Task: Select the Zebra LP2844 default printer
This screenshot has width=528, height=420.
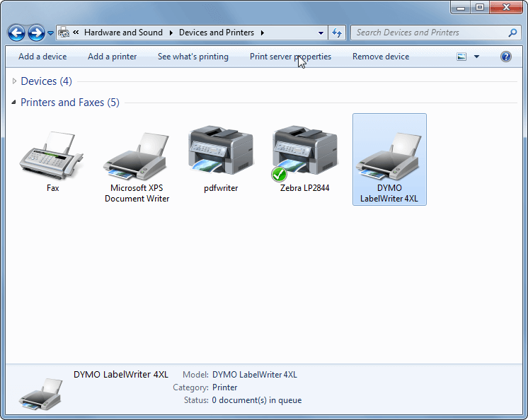Action: tap(305, 158)
